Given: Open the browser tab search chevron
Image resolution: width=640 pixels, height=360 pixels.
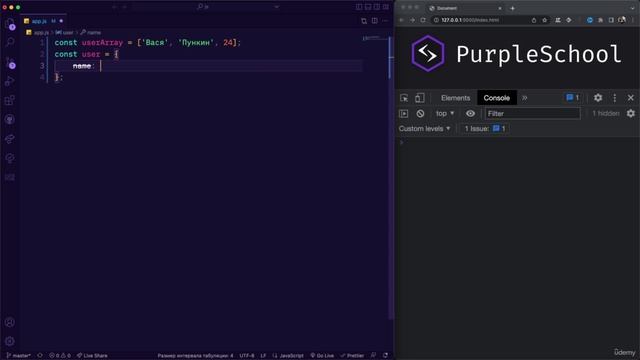Looking at the screenshot, I should [x=633, y=8].
